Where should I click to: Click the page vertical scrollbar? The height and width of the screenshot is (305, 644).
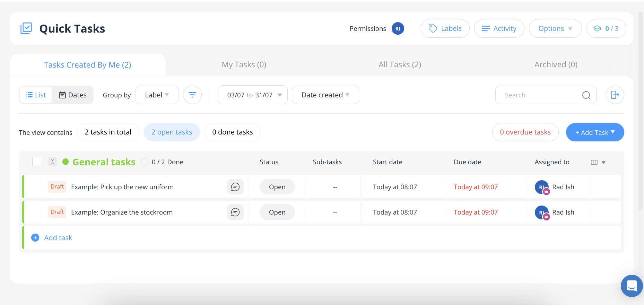point(641,111)
